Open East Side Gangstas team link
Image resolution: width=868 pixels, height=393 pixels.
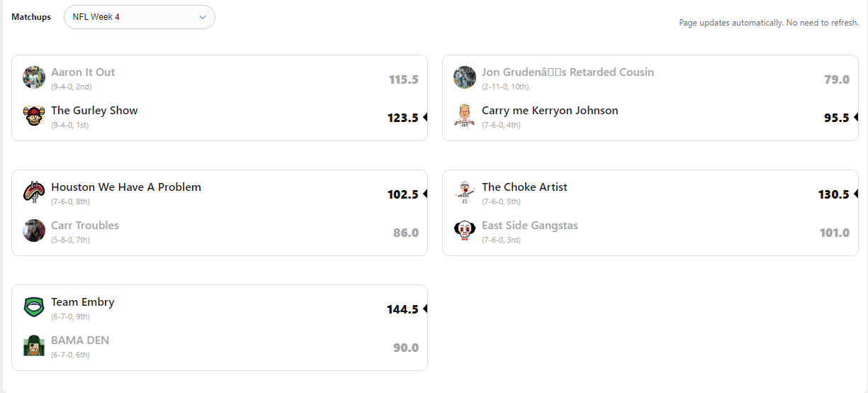530,226
